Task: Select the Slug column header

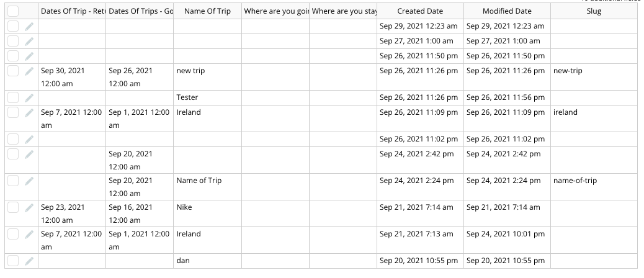Action: (594, 11)
